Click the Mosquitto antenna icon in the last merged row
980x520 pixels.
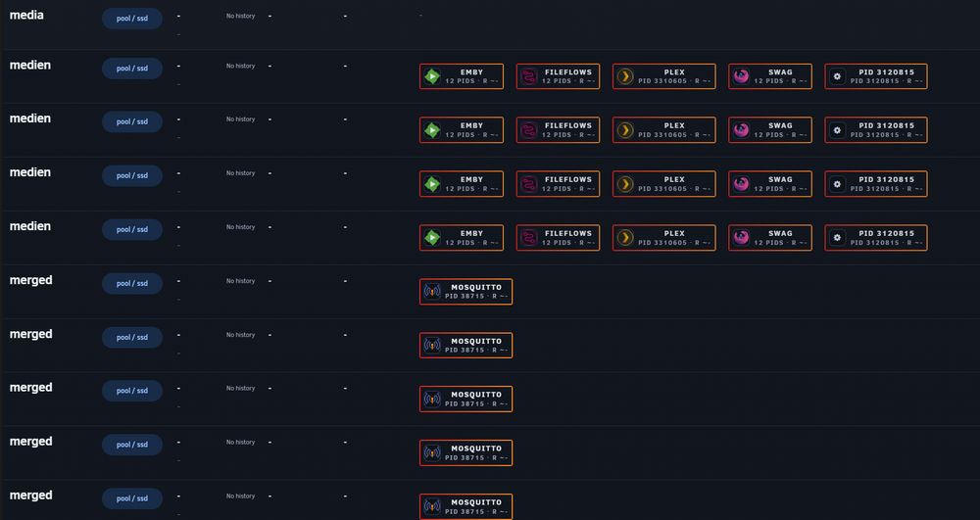pos(432,506)
